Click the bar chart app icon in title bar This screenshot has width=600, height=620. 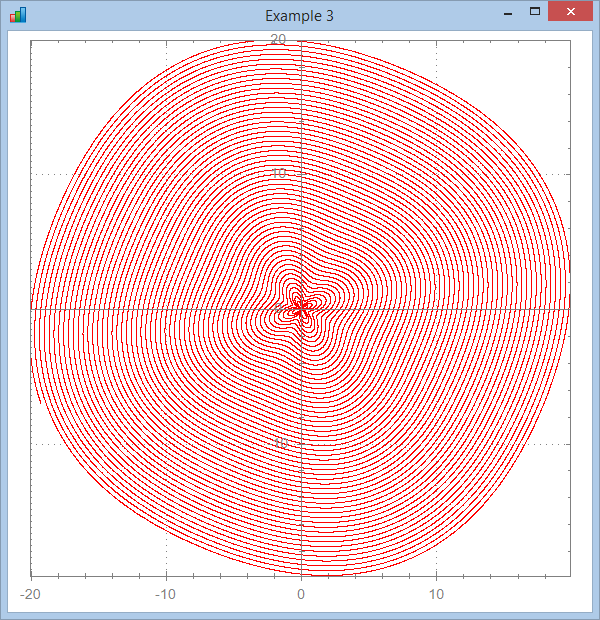pos(18,15)
